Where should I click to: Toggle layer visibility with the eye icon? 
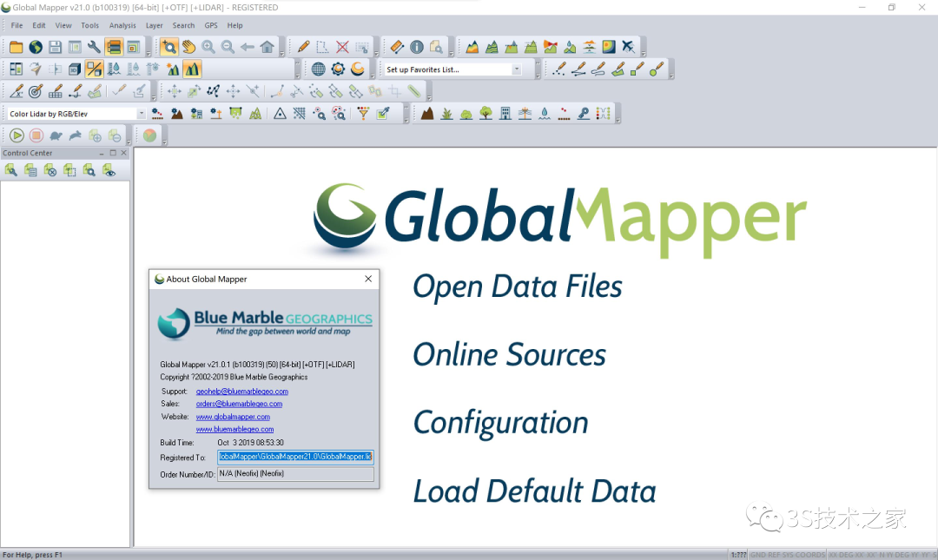pos(108,170)
